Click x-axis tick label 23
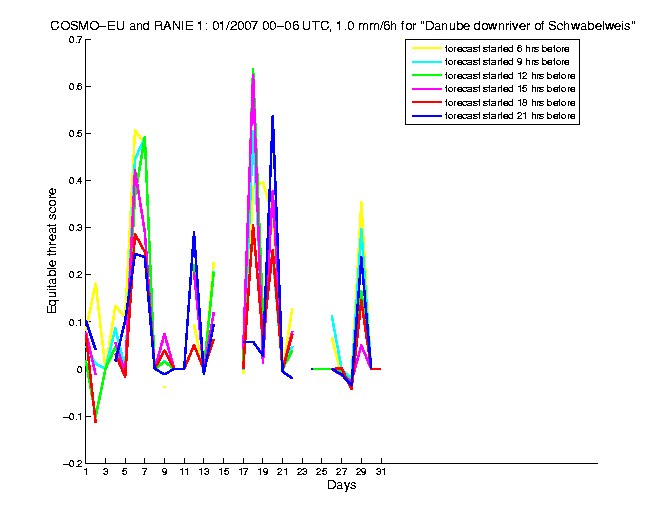Viewport: 660px width, 520px height. [x=302, y=472]
